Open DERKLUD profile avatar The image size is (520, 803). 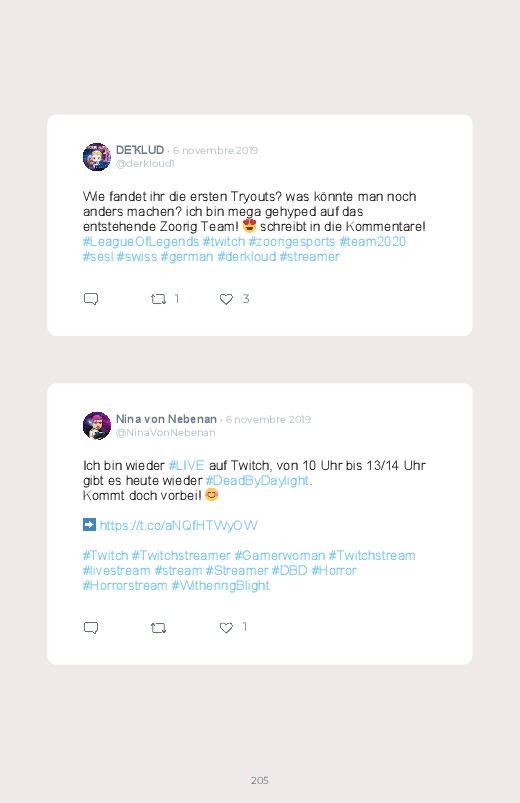97,157
